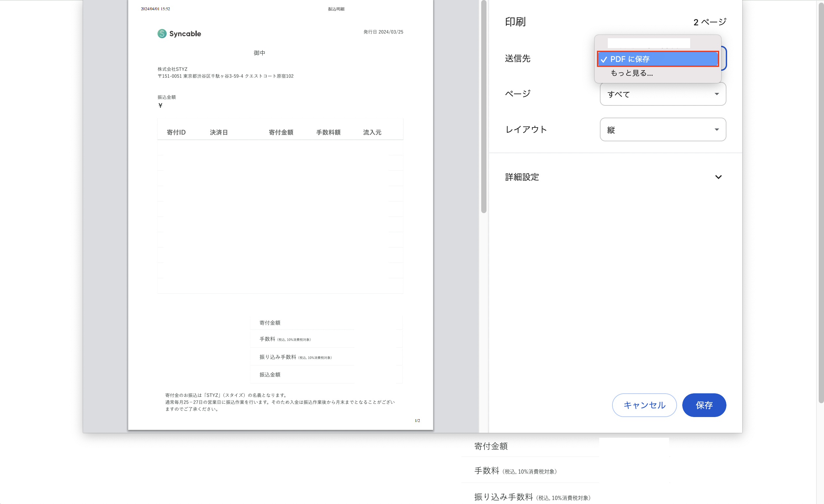Click 株式会社STYZ company name
The width and height of the screenshot is (824, 504).
point(173,69)
